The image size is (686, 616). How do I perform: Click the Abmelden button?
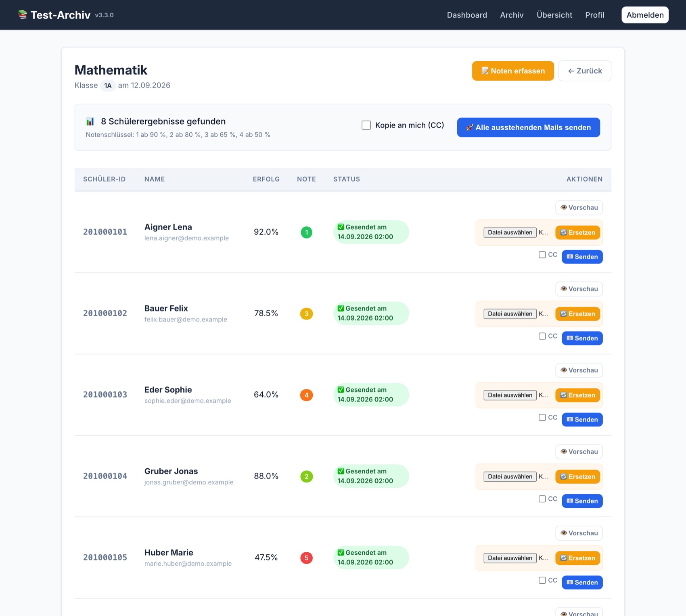(x=645, y=15)
